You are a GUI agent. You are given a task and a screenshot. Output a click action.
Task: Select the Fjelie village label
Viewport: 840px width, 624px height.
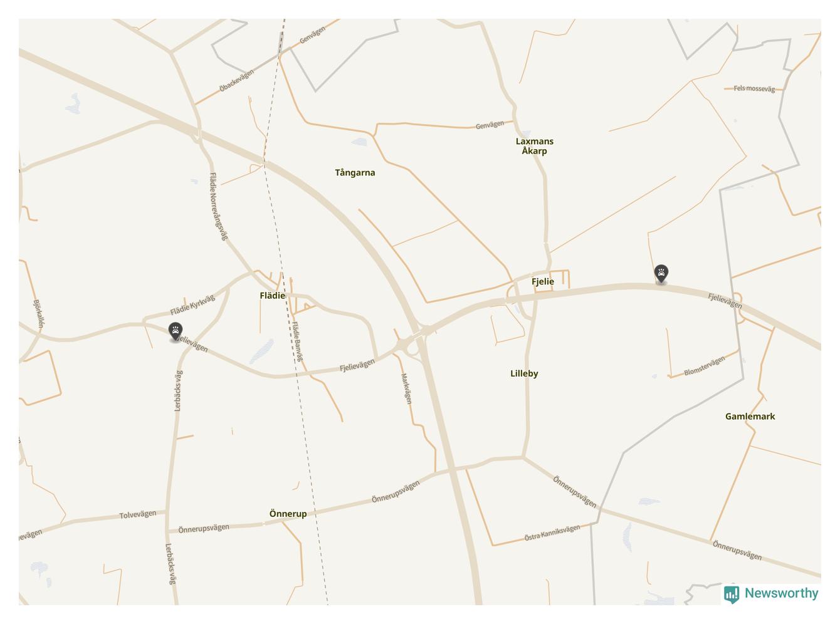(x=543, y=282)
